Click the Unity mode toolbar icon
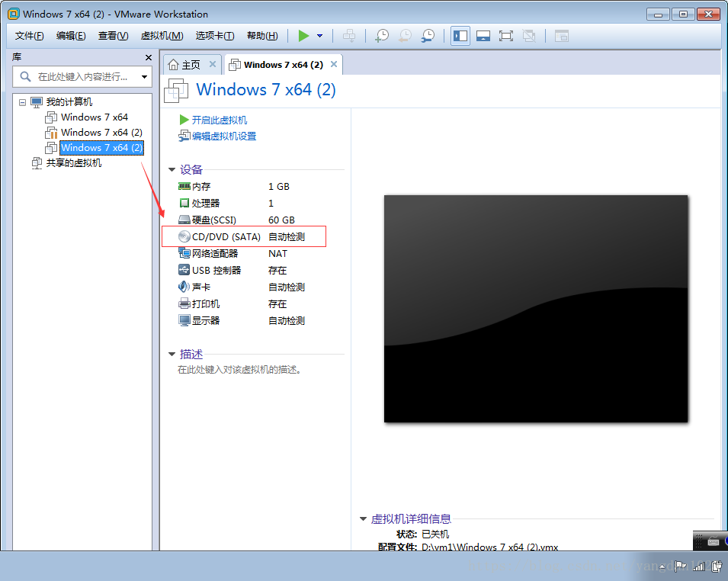The image size is (728, 581). (x=529, y=36)
